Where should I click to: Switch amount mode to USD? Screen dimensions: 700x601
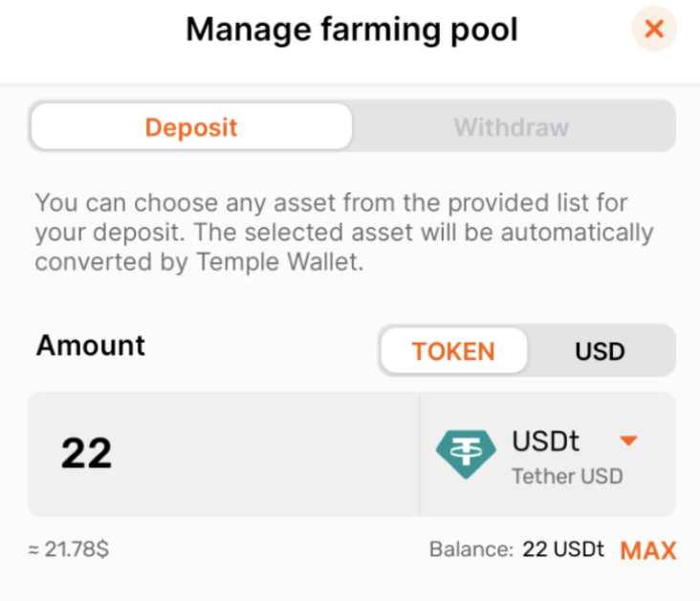(600, 351)
